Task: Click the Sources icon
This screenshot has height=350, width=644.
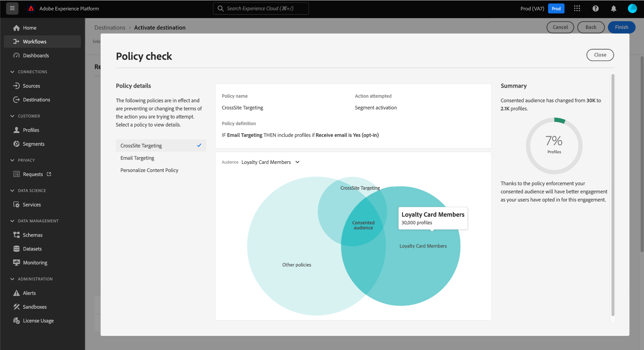Action: 16,86
